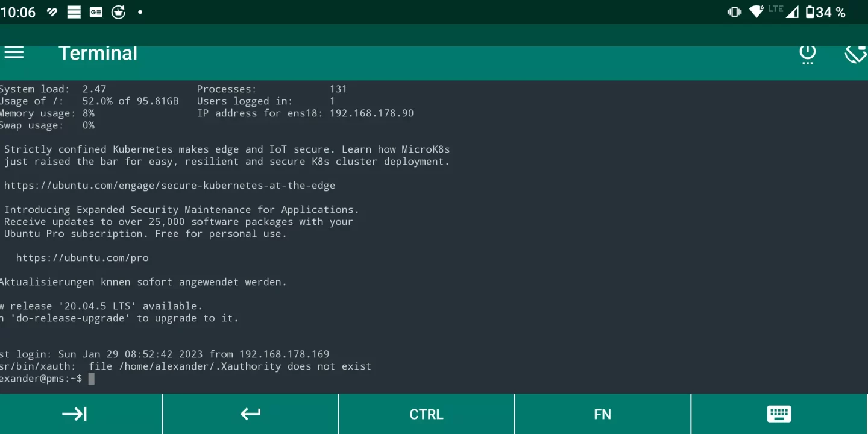Open the navigation drawer with the hamburger icon
The width and height of the screenshot is (868, 434).
click(x=14, y=53)
